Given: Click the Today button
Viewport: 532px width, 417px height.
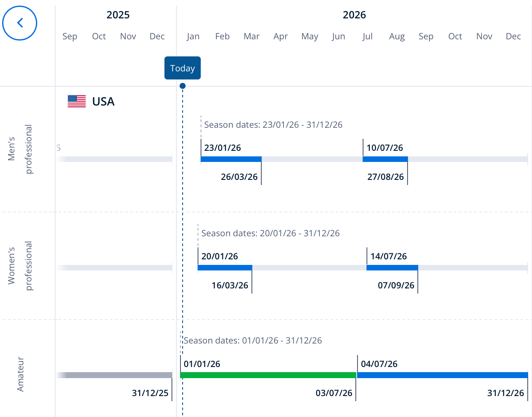Looking at the screenshot, I should tap(183, 68).
